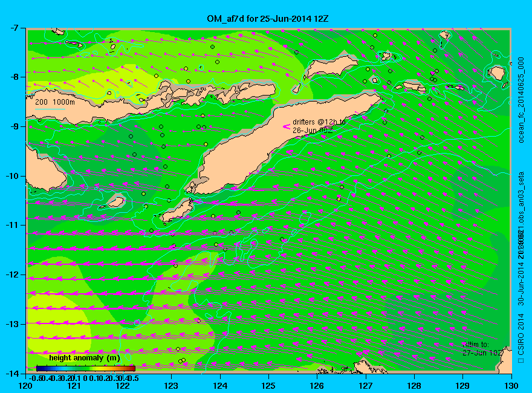This screenshot has height=393, width=532.
Task: Click the magenta arrow symbol beside the drifters label
Action: tap(287, 126)
